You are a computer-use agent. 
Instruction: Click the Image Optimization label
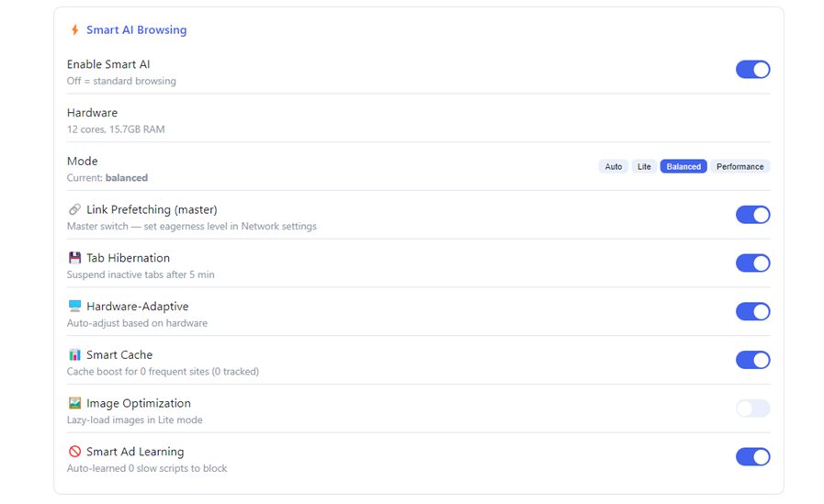tap(139, 403)
